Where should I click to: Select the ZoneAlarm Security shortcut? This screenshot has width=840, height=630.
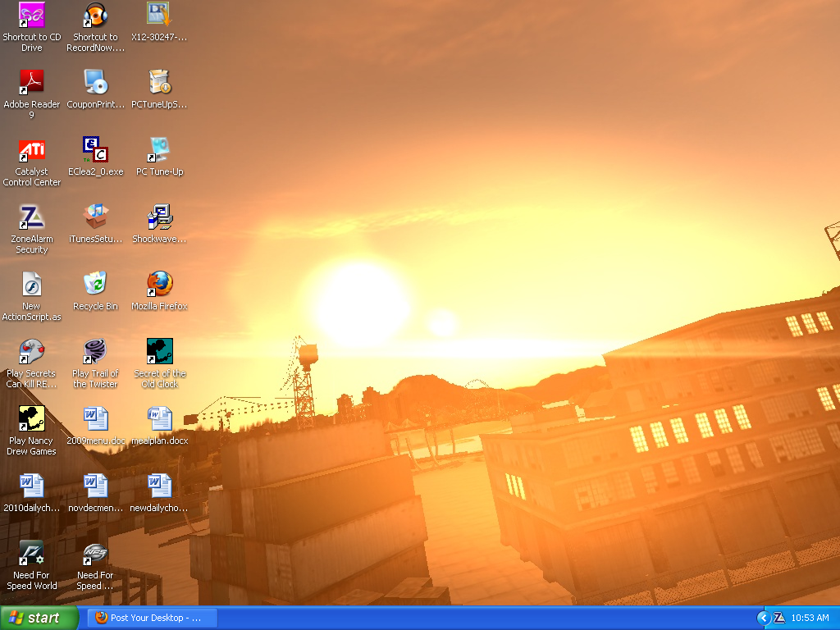(31, 217)
